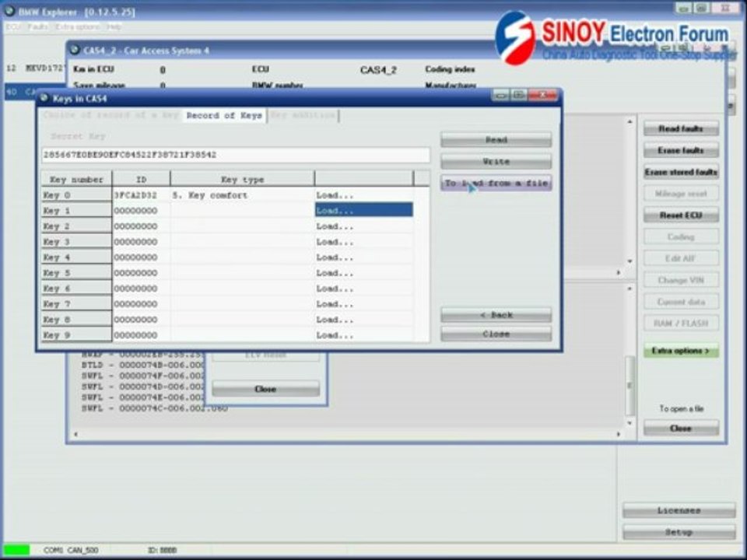Select the Key 9 row header

pyautogui.click(x=76, y=335)
